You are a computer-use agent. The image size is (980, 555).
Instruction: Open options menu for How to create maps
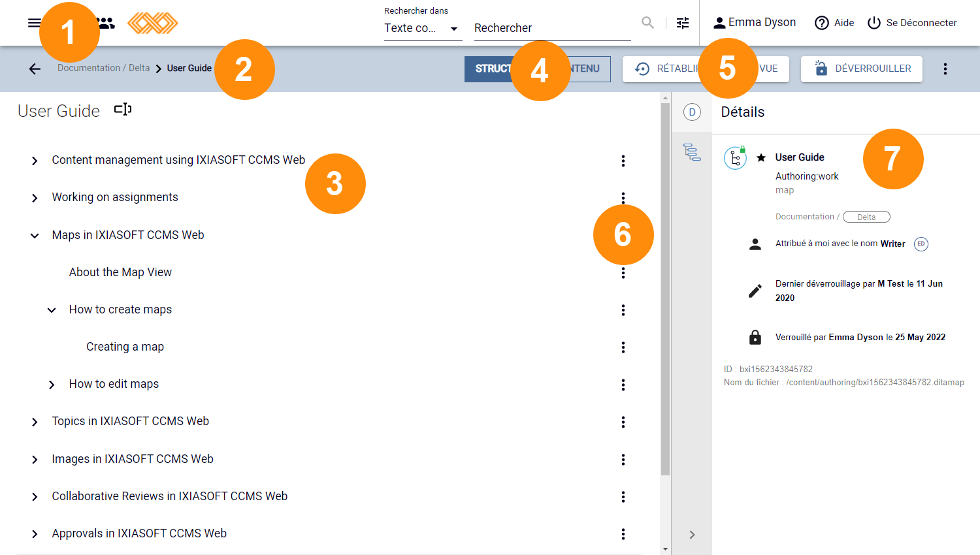click(623, 310)
